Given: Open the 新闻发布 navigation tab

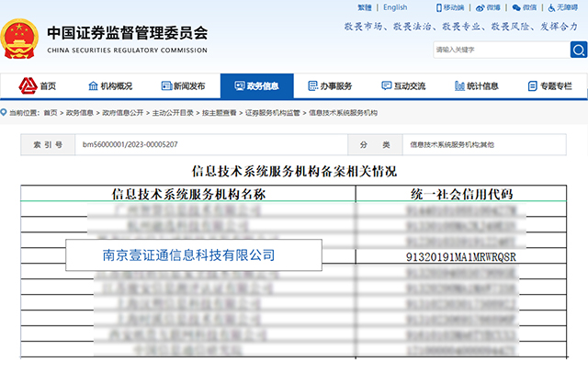Looking at the screenshot, I should 184,86.
